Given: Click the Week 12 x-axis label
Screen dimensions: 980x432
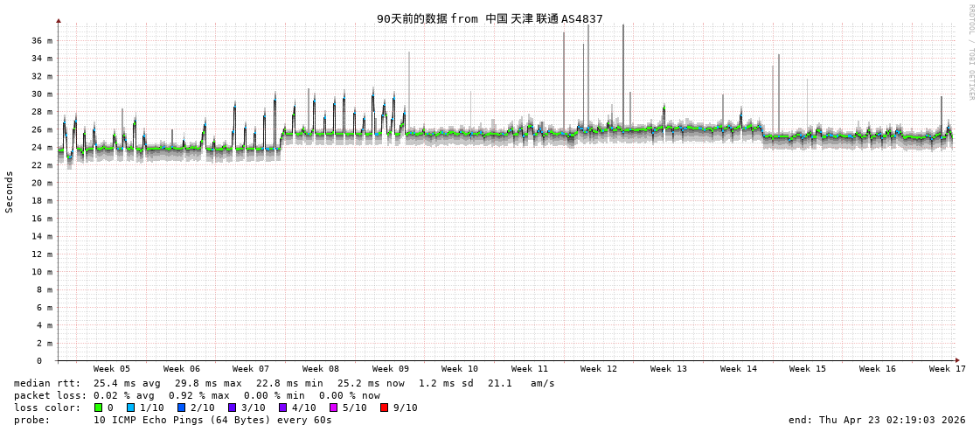Looking at the screenshot, I should click(x=599, y=369).
